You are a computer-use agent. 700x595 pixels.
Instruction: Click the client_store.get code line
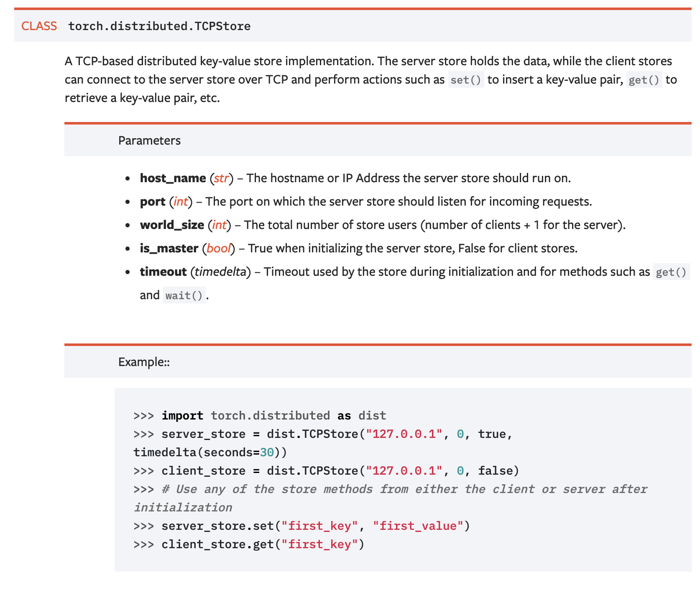click(x=249, y=544)
